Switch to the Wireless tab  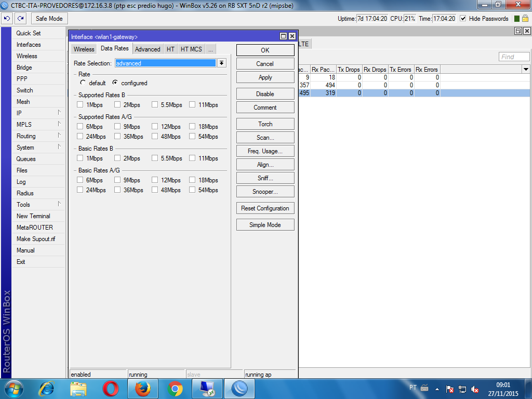[x=84, y=49]
